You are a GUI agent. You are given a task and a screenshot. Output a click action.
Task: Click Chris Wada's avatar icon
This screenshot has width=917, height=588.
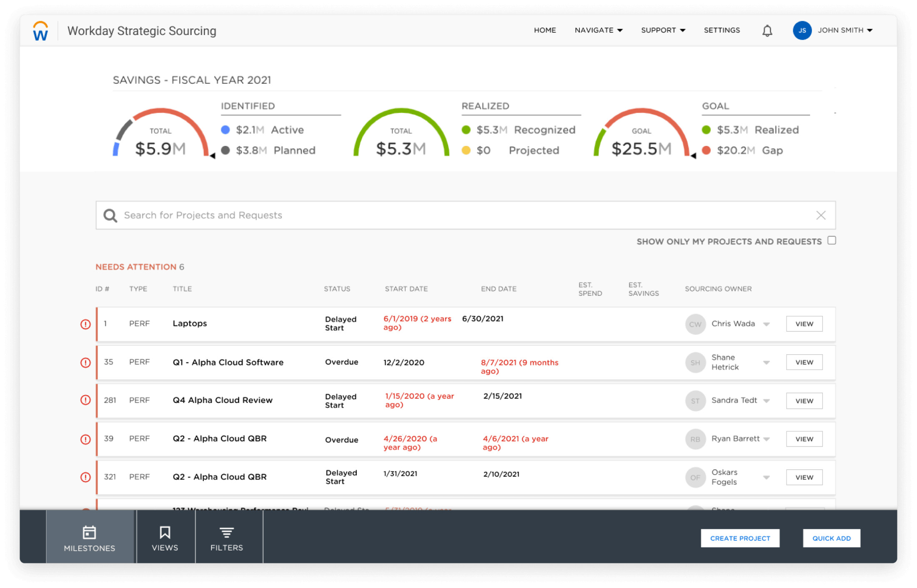[x=695, y=324]
